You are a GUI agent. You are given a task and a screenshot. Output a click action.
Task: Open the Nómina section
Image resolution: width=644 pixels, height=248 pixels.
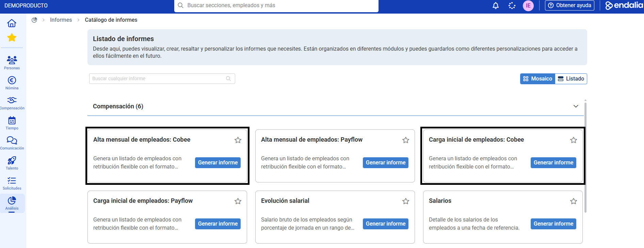(12, 83)
